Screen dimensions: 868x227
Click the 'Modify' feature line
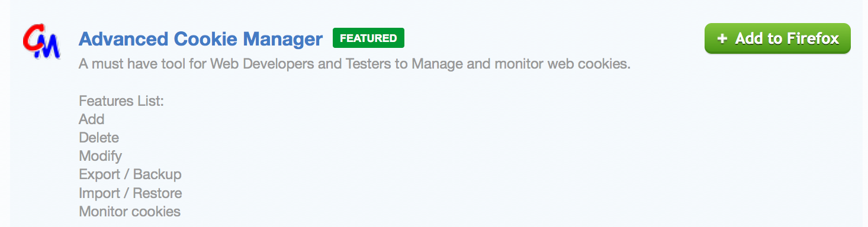pos(101,156)
